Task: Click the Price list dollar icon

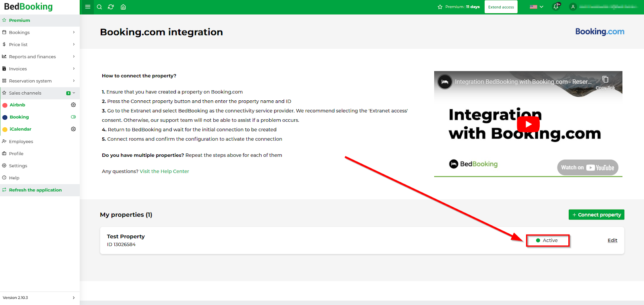Action: [4, 44]
